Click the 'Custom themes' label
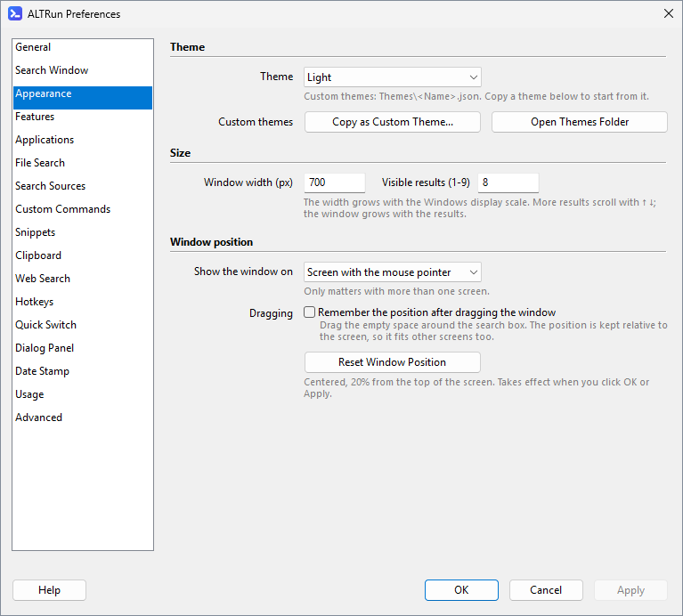Viewport: 683px width, 616px height. click(256, 122)
